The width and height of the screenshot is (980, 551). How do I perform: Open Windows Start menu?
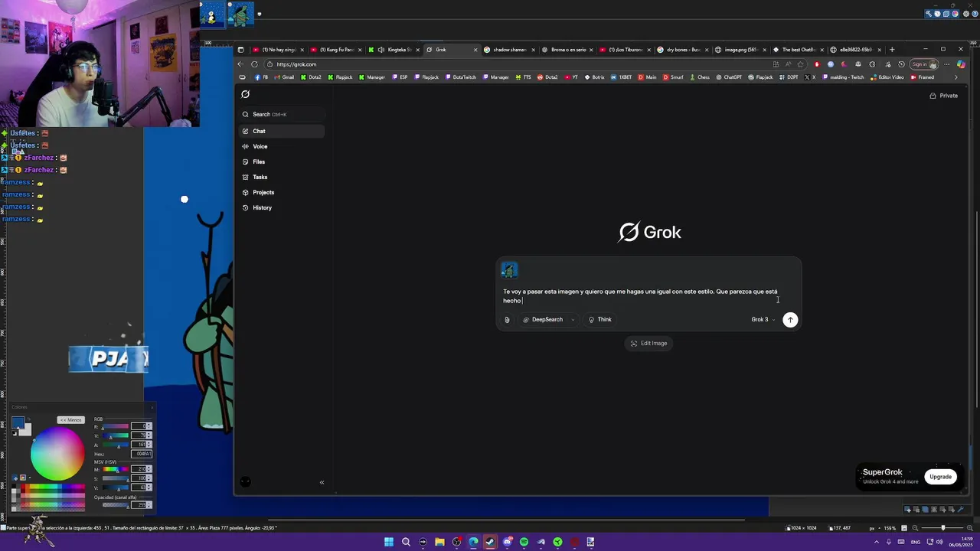click(x=389, y=542)
